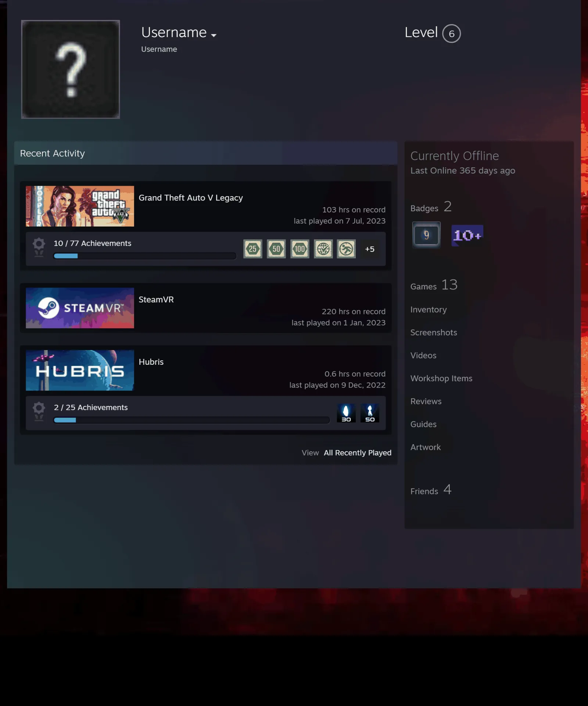Click '220 hrs on record' text
Viewport: 588px width, 706px height.
(354, 311)
